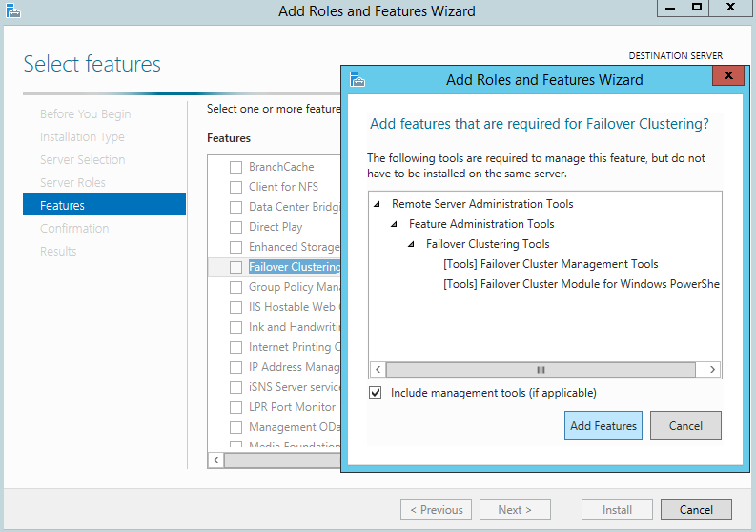Check the Client for NFS feature
Viewport: 756px width, 532px height.
[x=235, y=187]
